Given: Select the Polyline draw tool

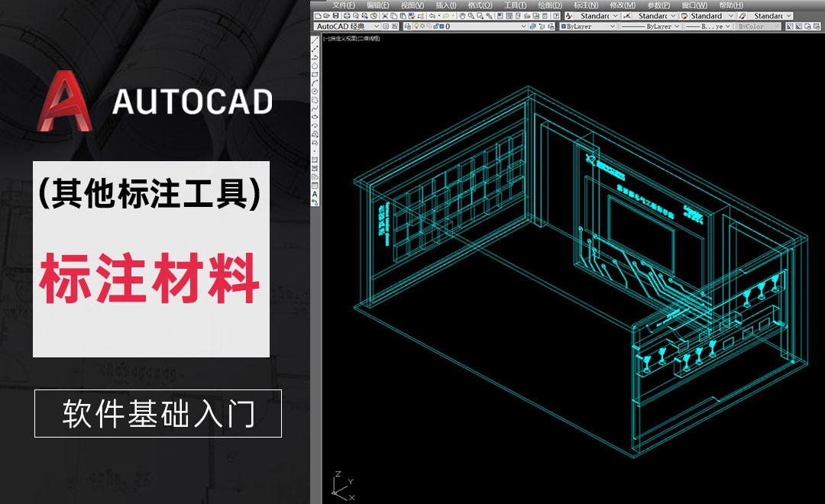Looking at the screenshot, I should (x=315, y=58).
